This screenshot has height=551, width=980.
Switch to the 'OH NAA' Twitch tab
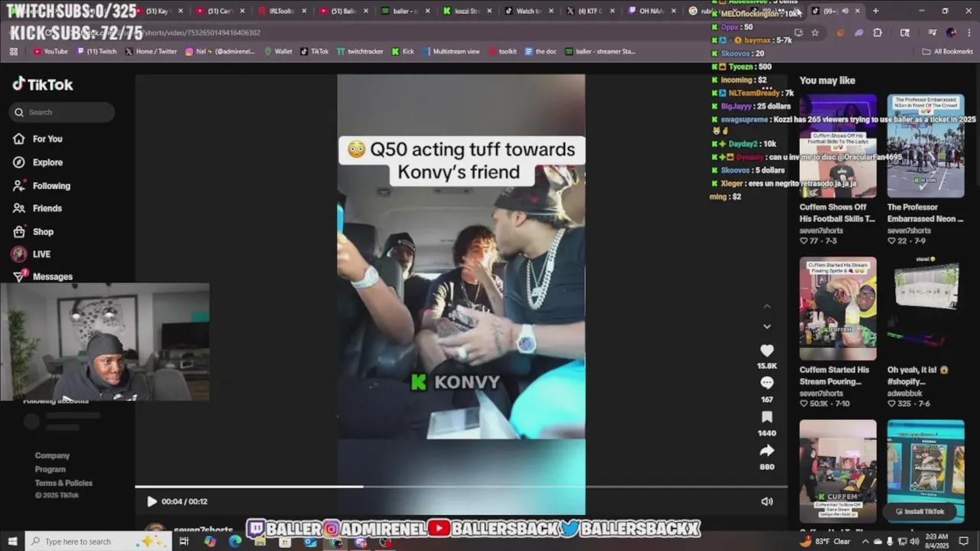click(x=651, y=11)
